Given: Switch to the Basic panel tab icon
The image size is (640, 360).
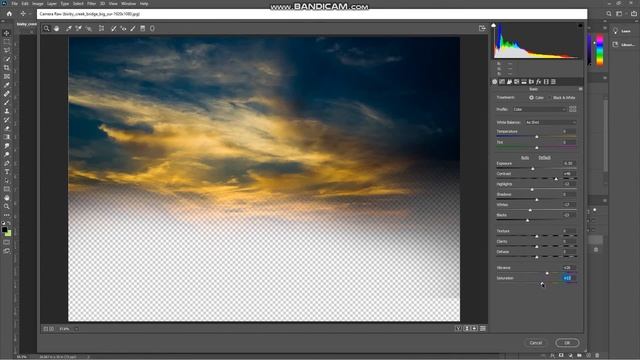Looking at the screenshot, I should [495, 82].
